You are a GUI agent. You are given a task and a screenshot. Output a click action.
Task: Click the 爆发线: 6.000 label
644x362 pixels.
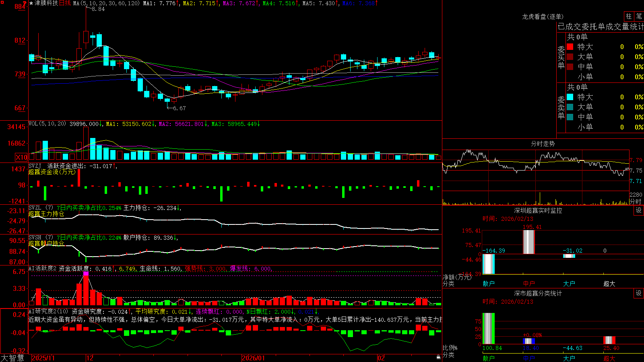pos(250,268)
